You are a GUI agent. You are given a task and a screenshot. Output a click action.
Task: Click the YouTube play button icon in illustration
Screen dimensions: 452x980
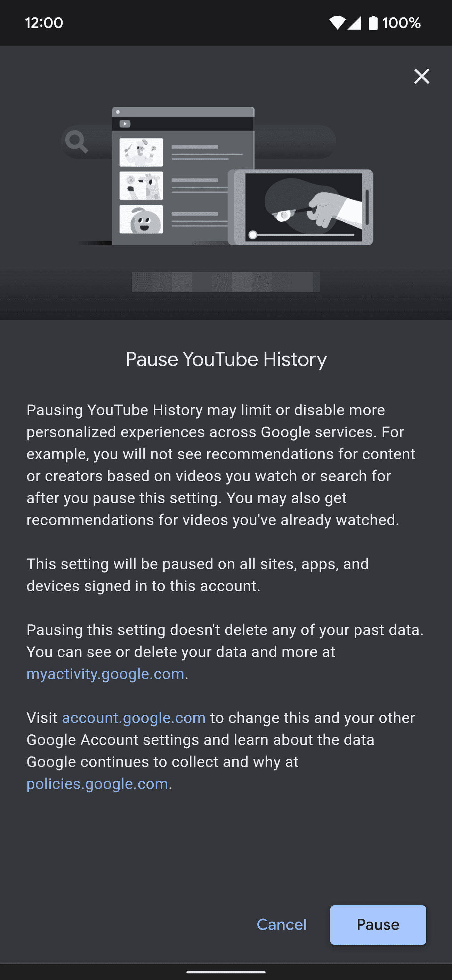coord(124,123)
